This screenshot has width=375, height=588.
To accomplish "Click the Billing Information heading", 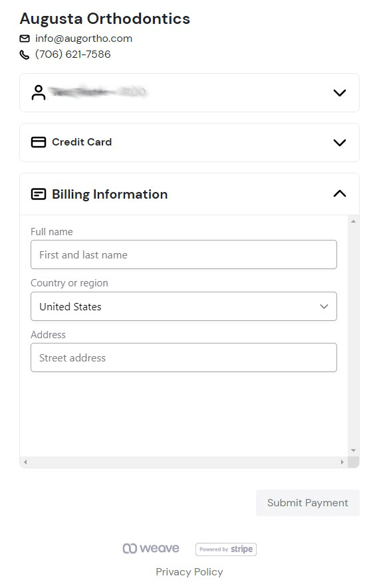I will tap(110, 194).
